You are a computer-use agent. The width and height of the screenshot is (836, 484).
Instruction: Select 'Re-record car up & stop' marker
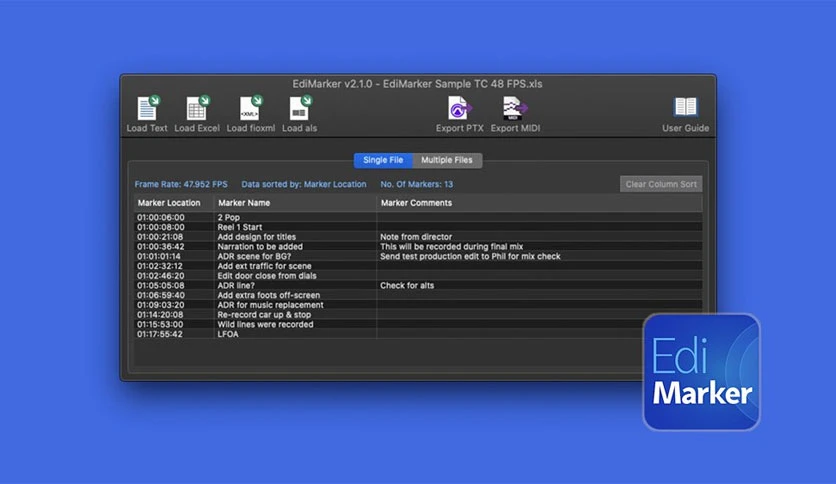264,314
